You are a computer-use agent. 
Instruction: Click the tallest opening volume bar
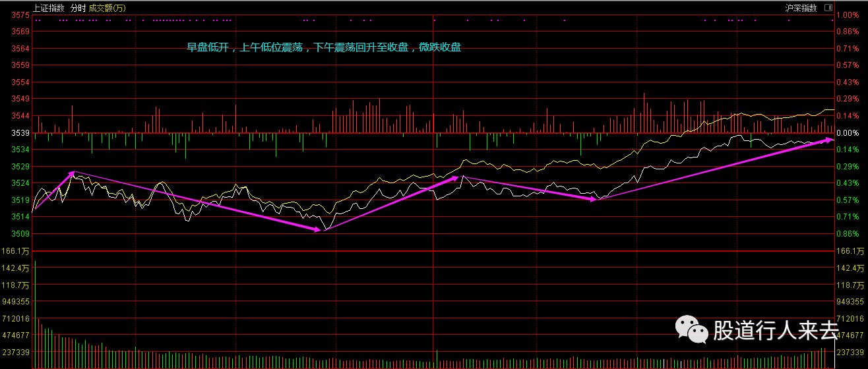pos(35,314)
